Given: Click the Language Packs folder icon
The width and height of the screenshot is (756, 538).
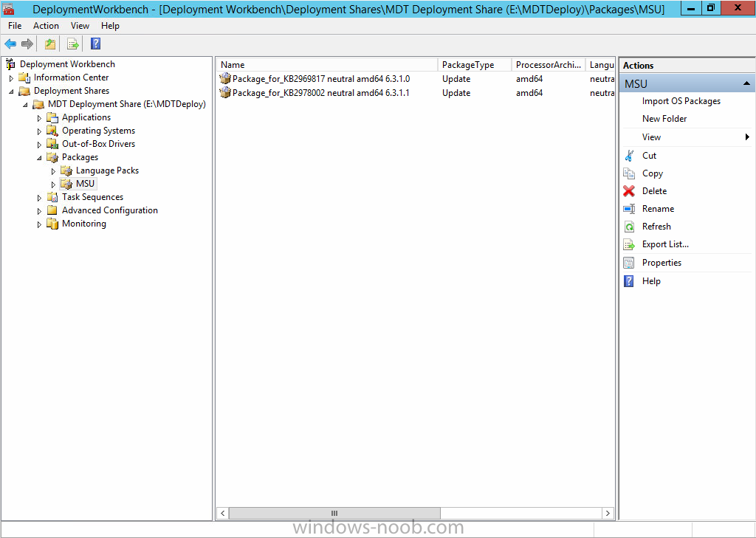Looking at the screenshot, I should [66, 170].
